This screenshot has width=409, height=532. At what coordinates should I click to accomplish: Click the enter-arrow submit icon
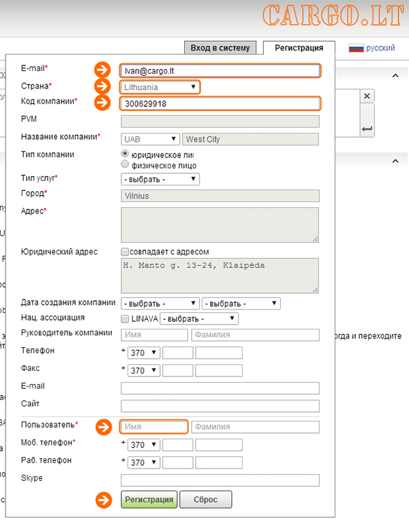[x=367, y=128]
